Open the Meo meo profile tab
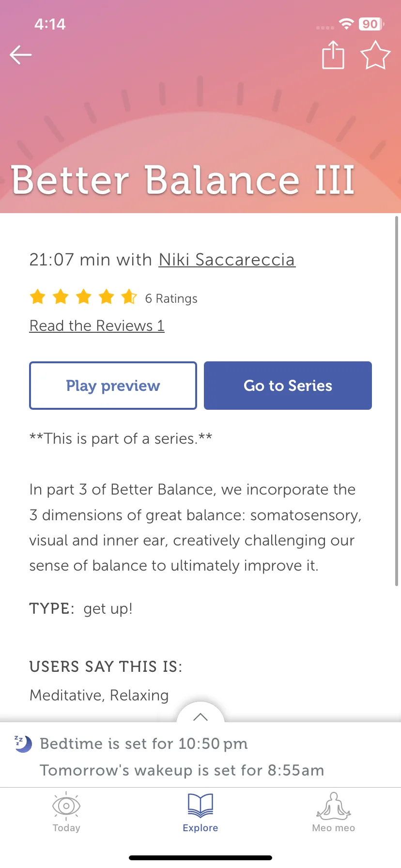This screenshot has height=868, width=401. 334,812
